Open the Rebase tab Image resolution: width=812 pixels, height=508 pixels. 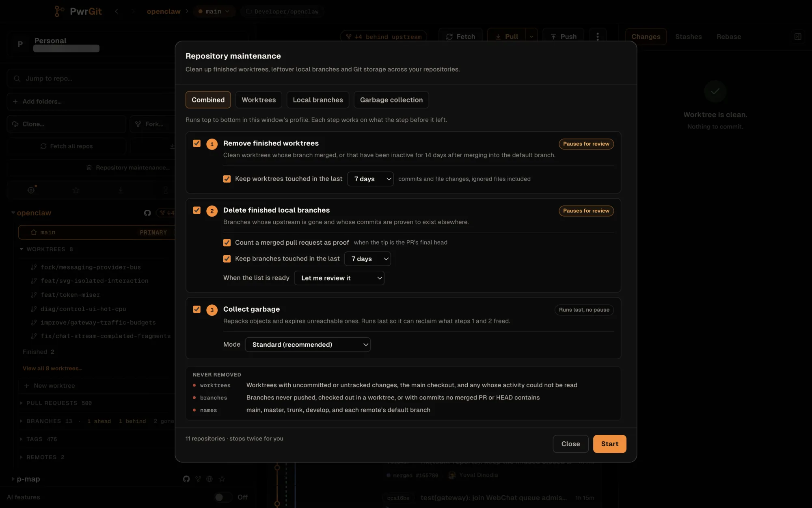tap(729, 37)
